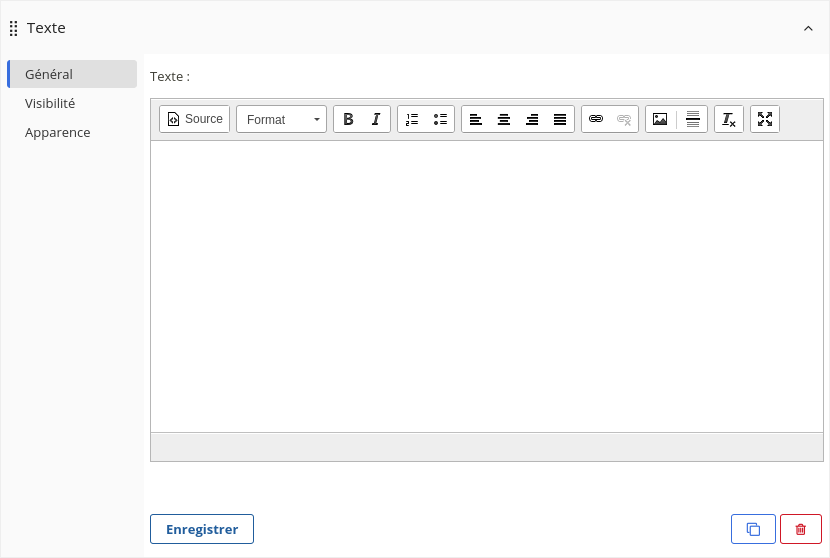Image resolution: width=830 pixels, height=558 pixels.
Task: Align text to the right
Action: 532,119
